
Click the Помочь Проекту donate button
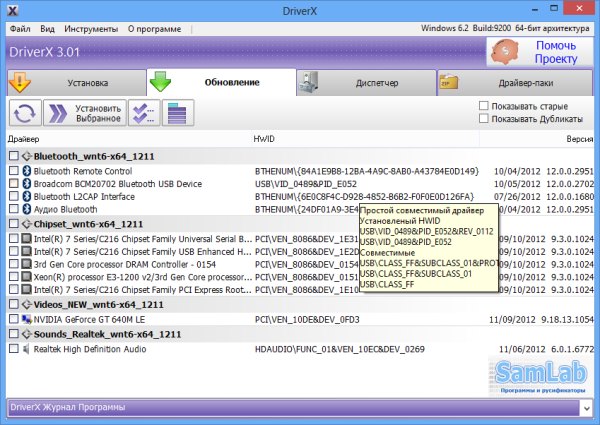540,53
